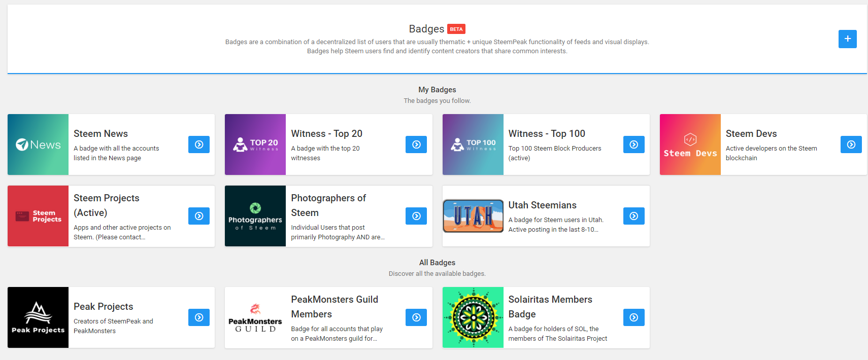This screenshot has height=360, width=868.
Task: Open the Utah Steemians arrow button
Action: pyautogui.click(x=634, y=216)
